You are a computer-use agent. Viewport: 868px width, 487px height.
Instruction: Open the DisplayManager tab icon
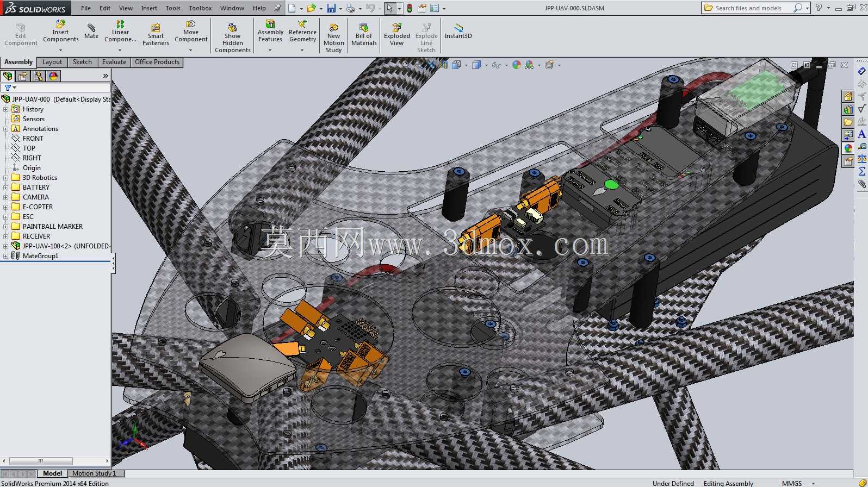tap(53, 76)
